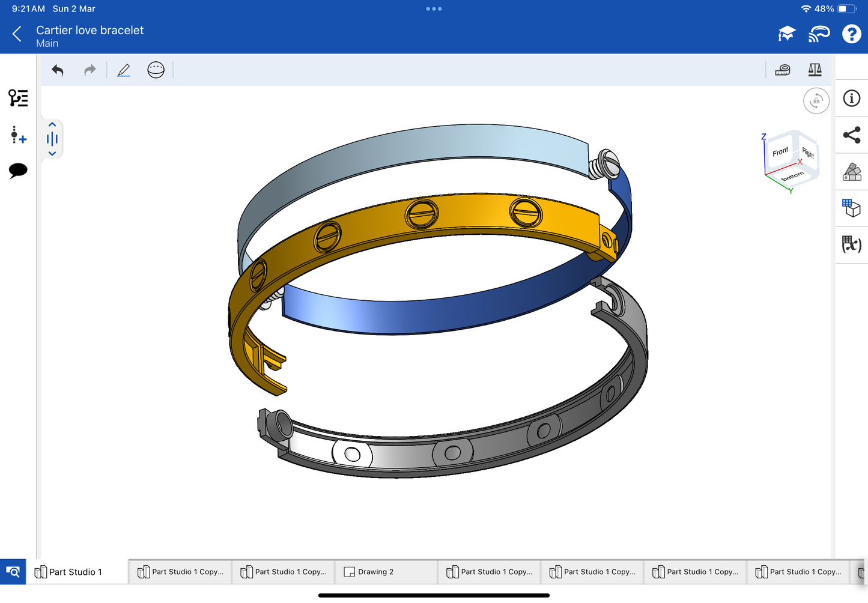The width and height of the screenshot is (868, 603).
Task: Toggle the view rotation lock
Action: pos(816,101)
